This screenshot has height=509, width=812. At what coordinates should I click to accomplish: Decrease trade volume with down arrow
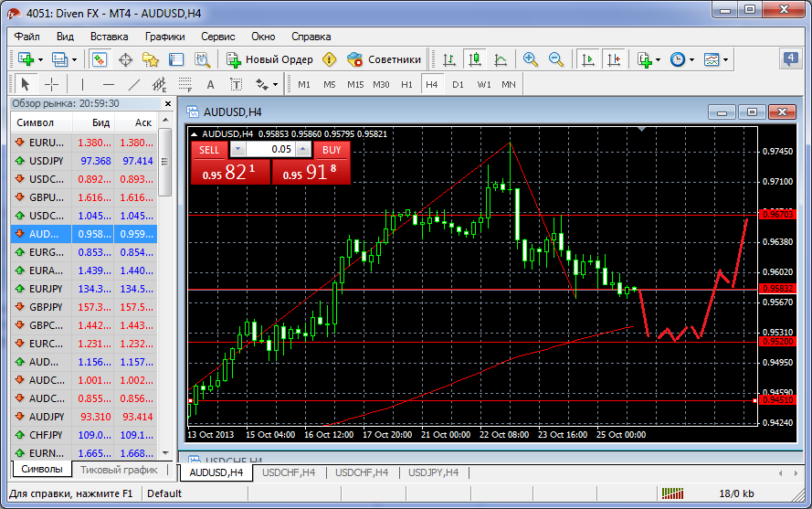237,149
